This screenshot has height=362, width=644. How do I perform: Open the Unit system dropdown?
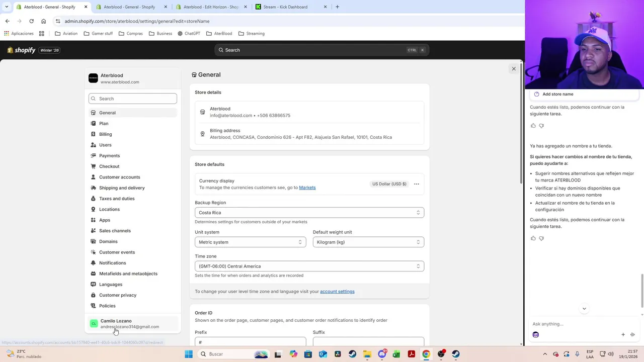point(250,242)
